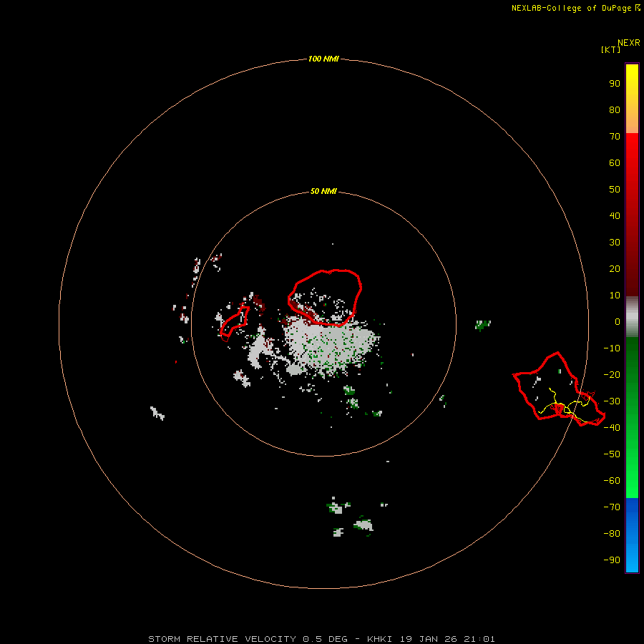Click the Storm Relative Velocity KHKI footer caption

[321, 639]
